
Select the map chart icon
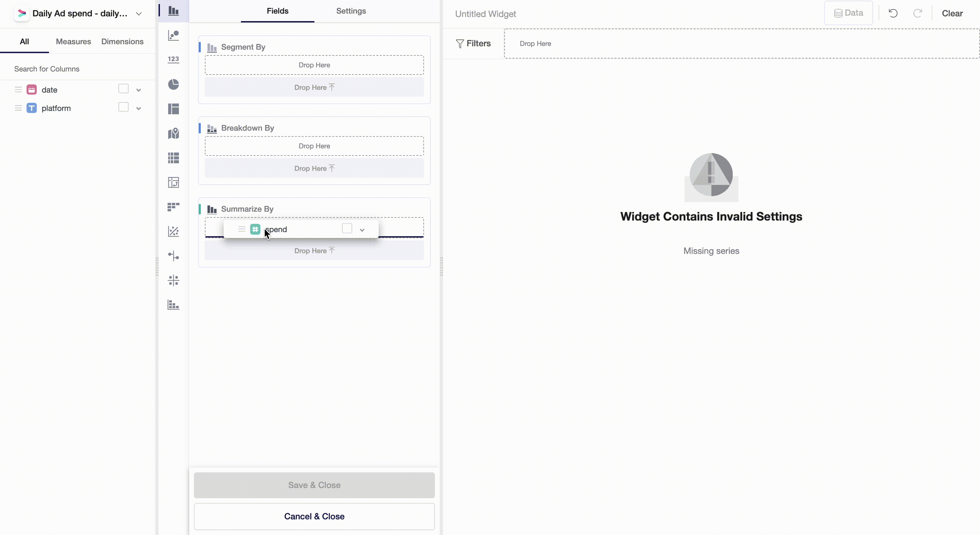point(174,133)
